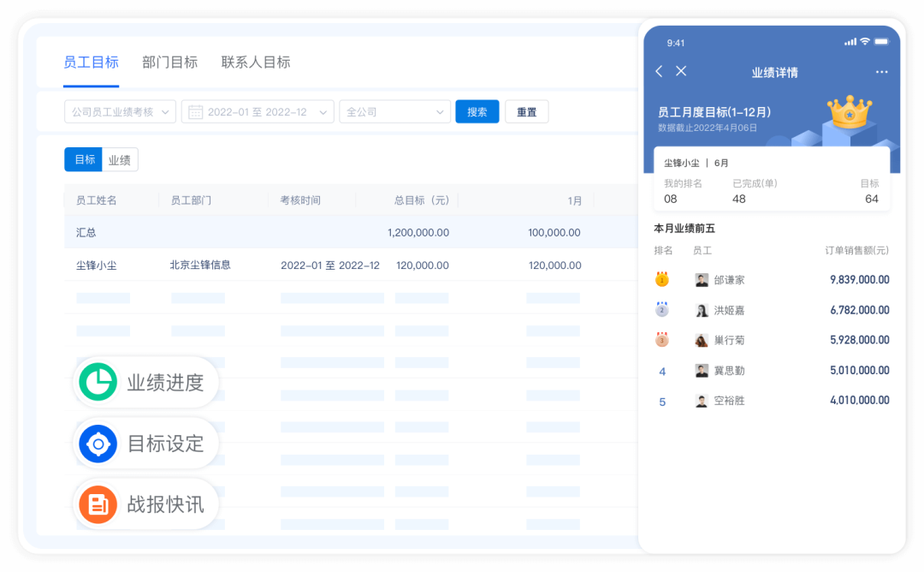Click 洪姬嘉's avatar
924x572 pixels.
pyautogui.click(x=702, y=310)
